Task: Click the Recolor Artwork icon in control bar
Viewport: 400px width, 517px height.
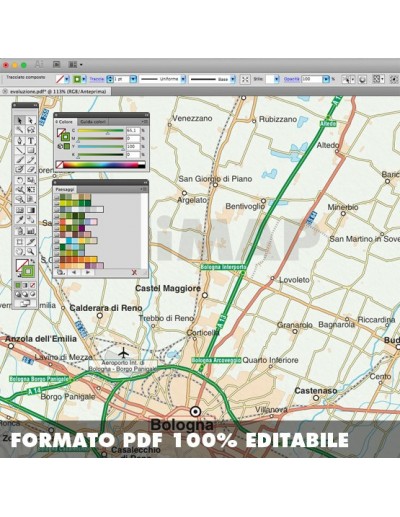Action: (x=362, y=79)
